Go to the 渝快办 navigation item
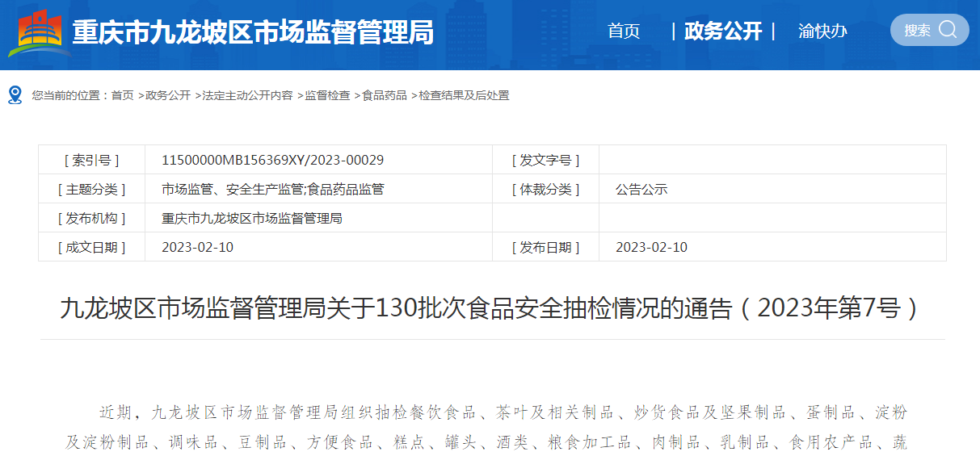 pos(822,31)
